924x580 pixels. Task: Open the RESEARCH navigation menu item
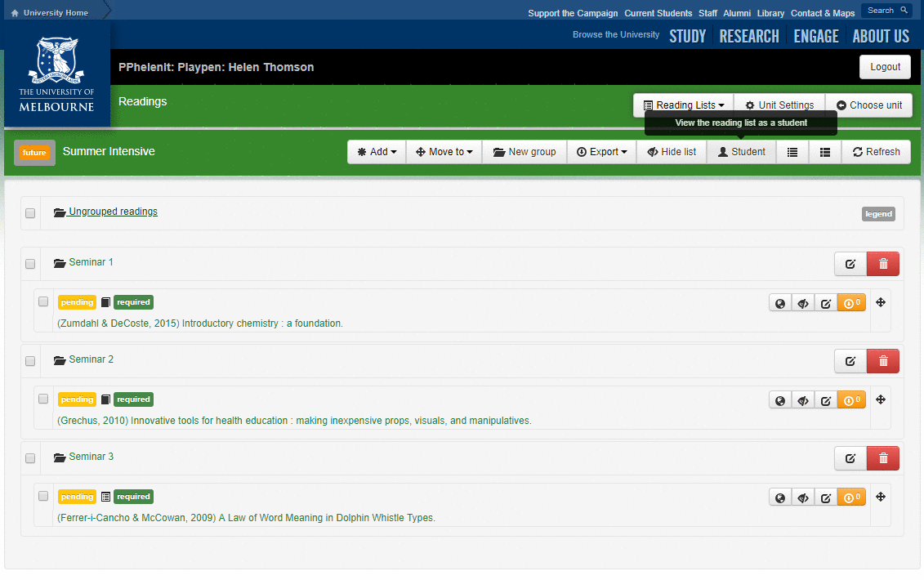749,36
